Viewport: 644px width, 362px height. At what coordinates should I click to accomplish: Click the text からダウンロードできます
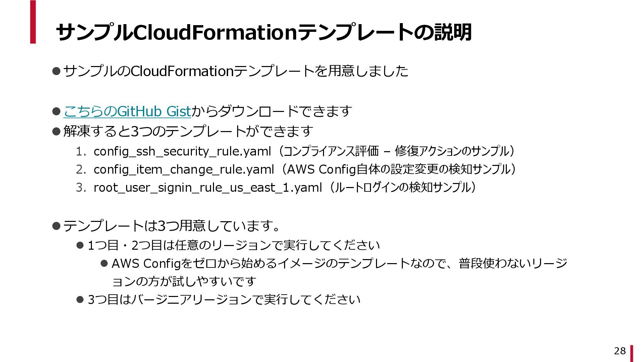(272, 112)
